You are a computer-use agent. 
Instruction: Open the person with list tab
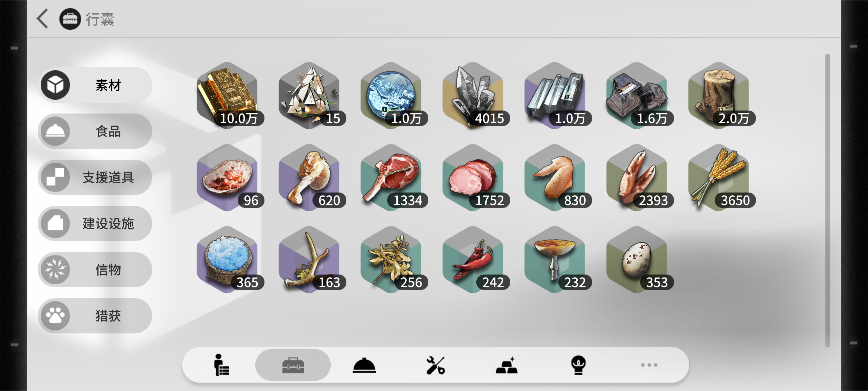click(221, 365)
